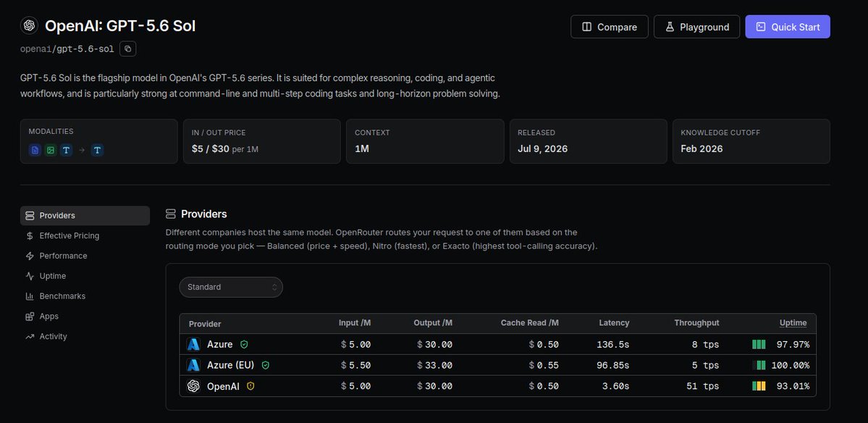Select the OpenAI provider name in table
This screenshot has width=868, height=423.
(x=223, y=387)
